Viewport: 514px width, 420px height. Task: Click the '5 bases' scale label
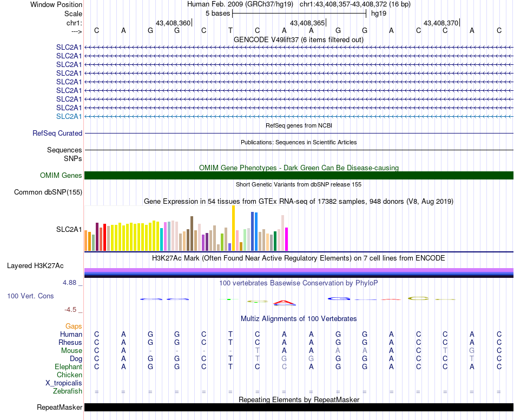pyautogui.click(x=218, y=14)
